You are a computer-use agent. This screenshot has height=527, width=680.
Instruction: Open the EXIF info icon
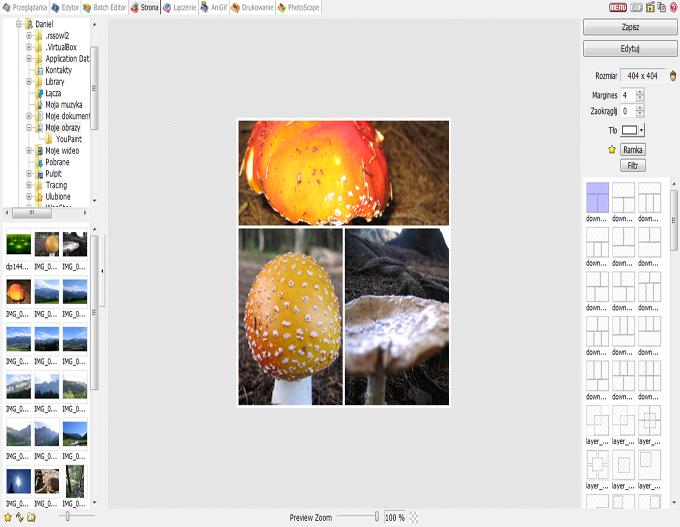pos(636,7)
